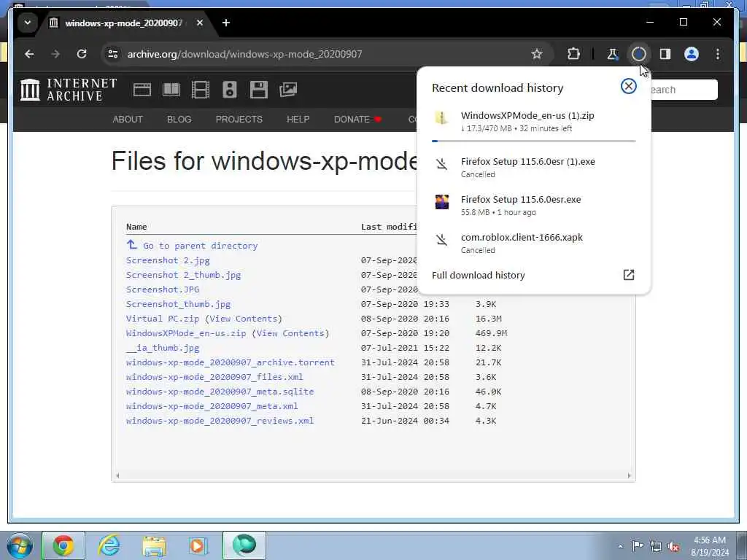The height and width of the screenshot is (560, 747).
Task: Open the Video film strip icon
Action: pyautogui.click(x=201, y=90)
